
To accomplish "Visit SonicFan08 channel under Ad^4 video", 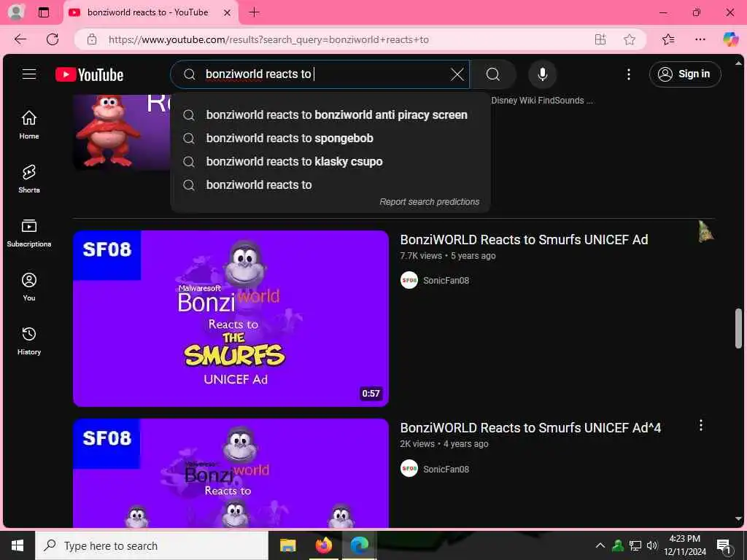I will 446,469.
